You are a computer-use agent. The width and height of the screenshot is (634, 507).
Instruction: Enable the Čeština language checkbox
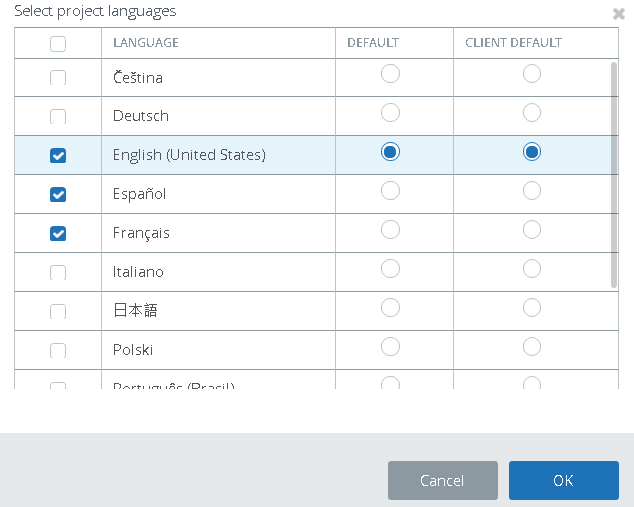pos(58,78)
